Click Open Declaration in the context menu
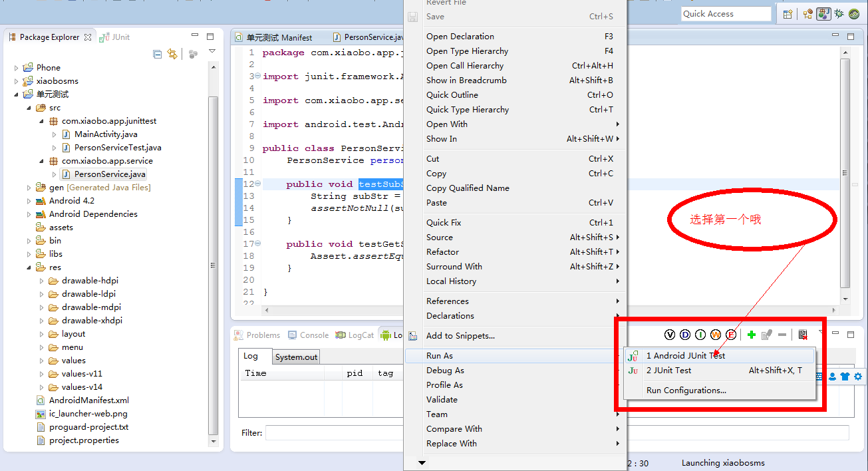Screen dimensions: 868x471 point(460,37)
